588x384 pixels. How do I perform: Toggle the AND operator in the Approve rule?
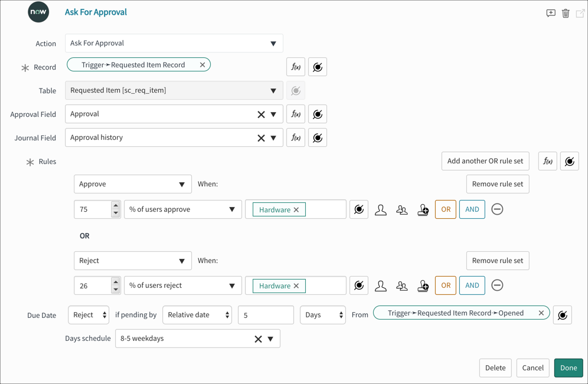pyautogui.click(x=472, y=209)
